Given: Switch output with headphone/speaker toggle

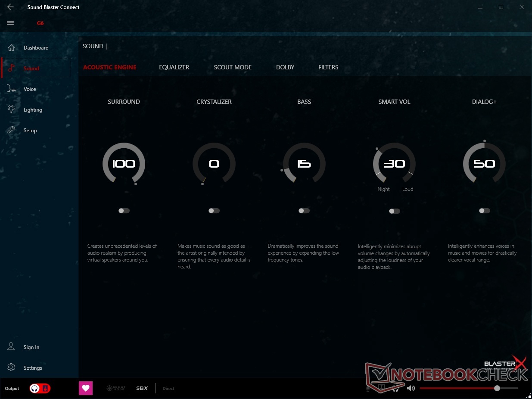Looking at the screenshot, I should click(40, 388).
